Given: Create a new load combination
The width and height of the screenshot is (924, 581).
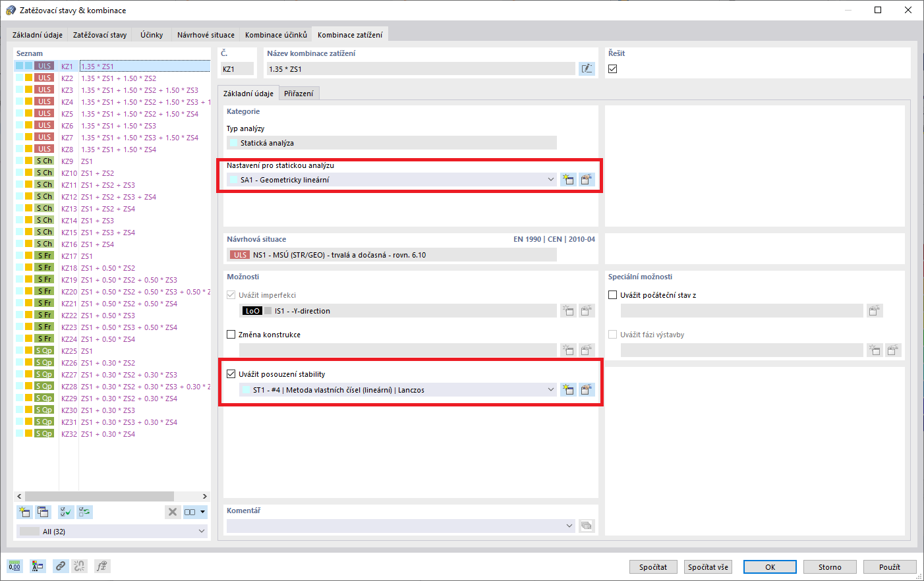Looking at the screenshot, I should click(24, 512).
